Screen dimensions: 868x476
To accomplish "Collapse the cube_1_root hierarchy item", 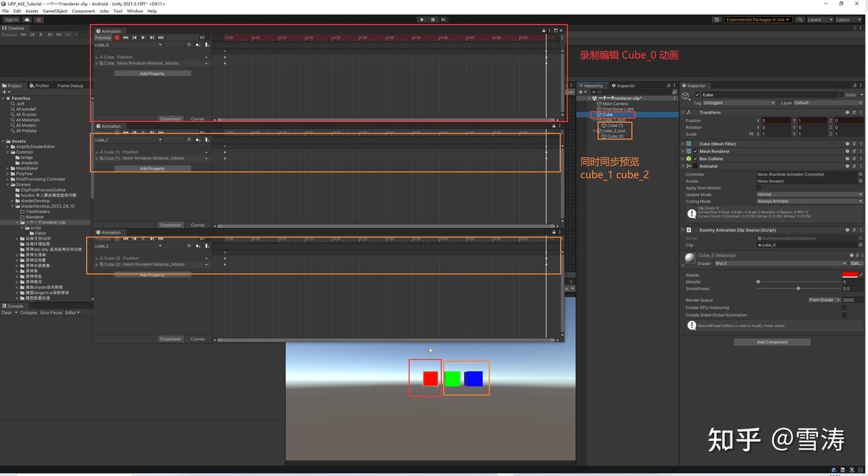I will [x=594, y=119].
